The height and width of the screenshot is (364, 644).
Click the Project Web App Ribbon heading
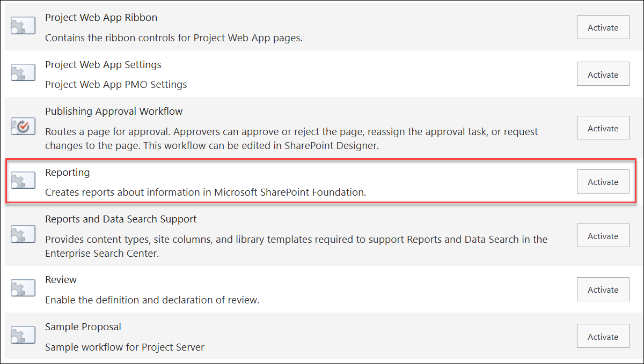click(101, 17)
